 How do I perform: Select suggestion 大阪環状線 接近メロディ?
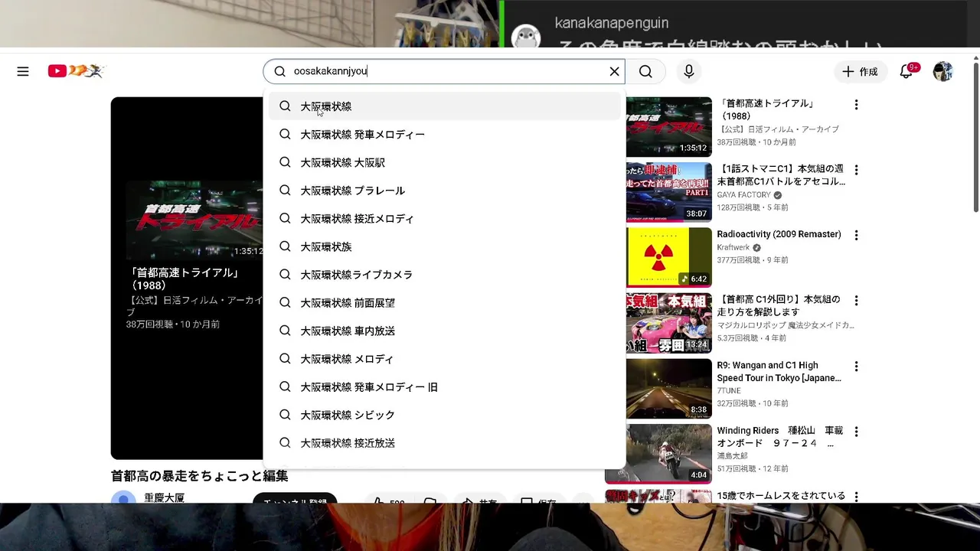click(444, 219)
